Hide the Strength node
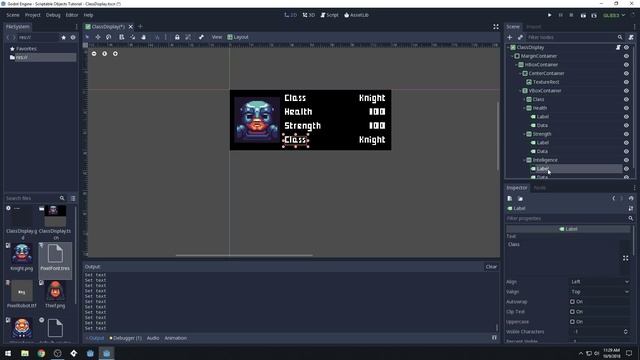The image size is (640, 360). point(627,134)
